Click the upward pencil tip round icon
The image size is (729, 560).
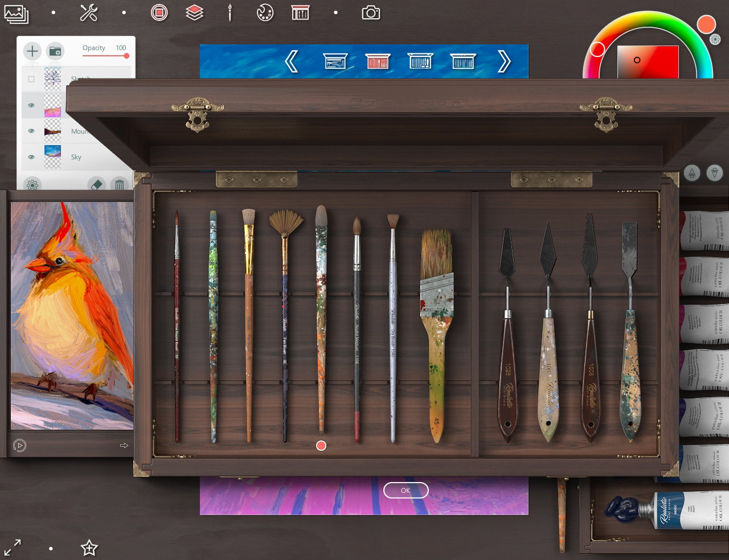click(x=692, y=173)
